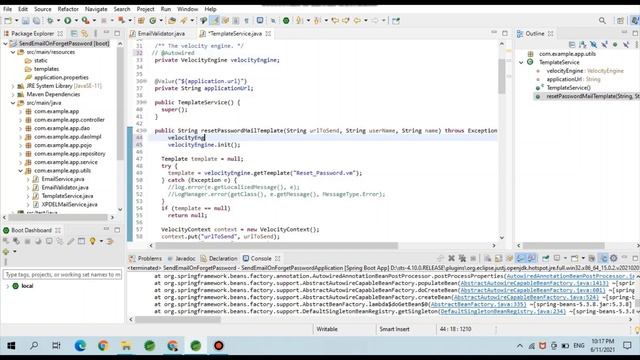Toggle Hide Local Types in Outline toolbar
Image resolution: width=640 pixels, height=360 pixels.
click(x=626, y=44)
